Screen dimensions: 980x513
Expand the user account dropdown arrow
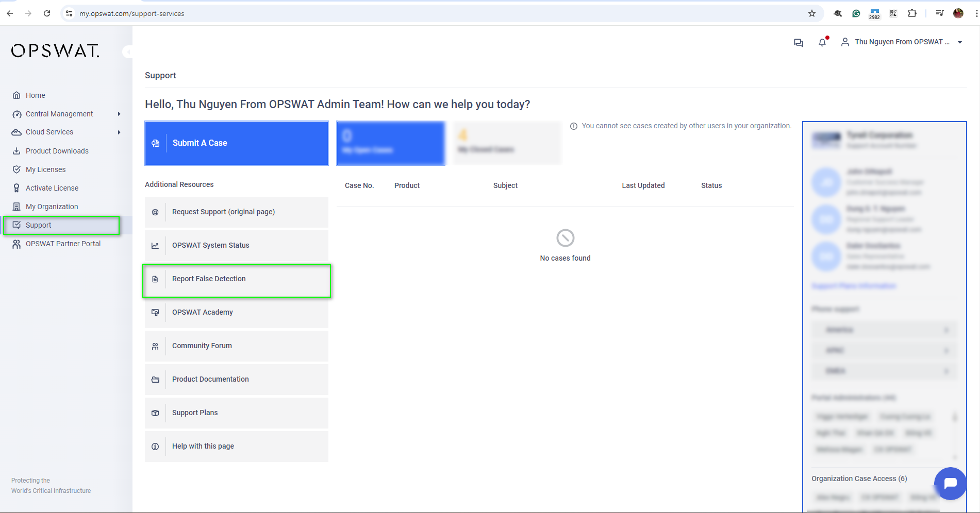[x=960, y=42]
